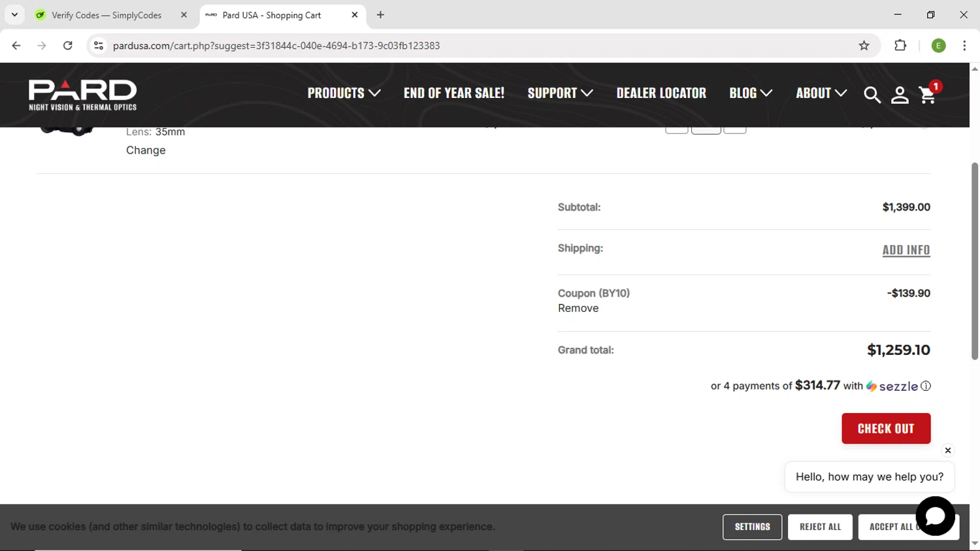The height and width of the screenshot is (551, 980).
Task: Dismiss the chat greeting with the X
Action: click(x=948, y=450)
